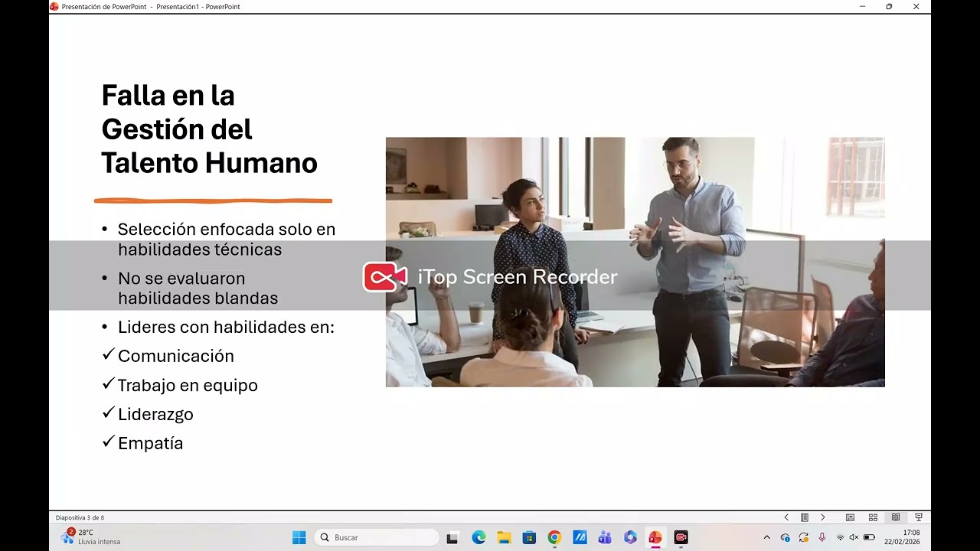
Task: Open the slide menu icon in status bar
Action: tap(805, 517)
